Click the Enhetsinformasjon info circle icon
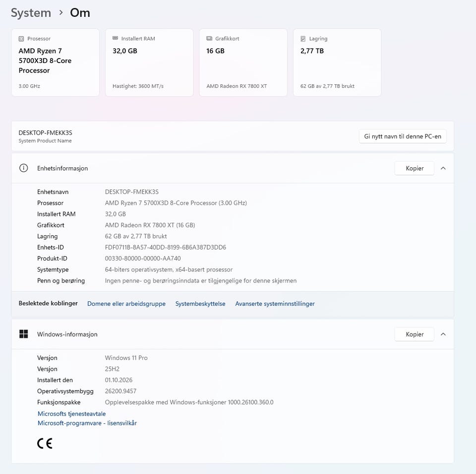Viewport: 476px width, 474px height. (x=23, y=168)
